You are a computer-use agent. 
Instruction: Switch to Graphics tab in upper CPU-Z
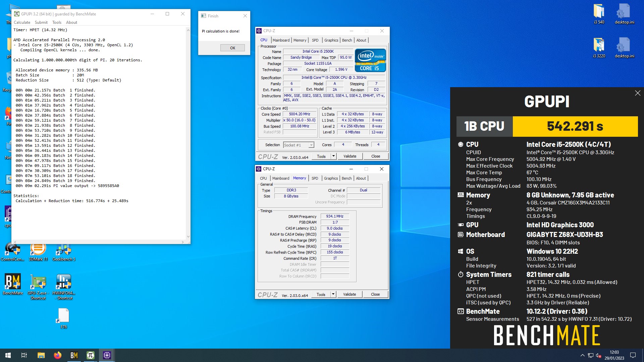click(x=331, y=40)
